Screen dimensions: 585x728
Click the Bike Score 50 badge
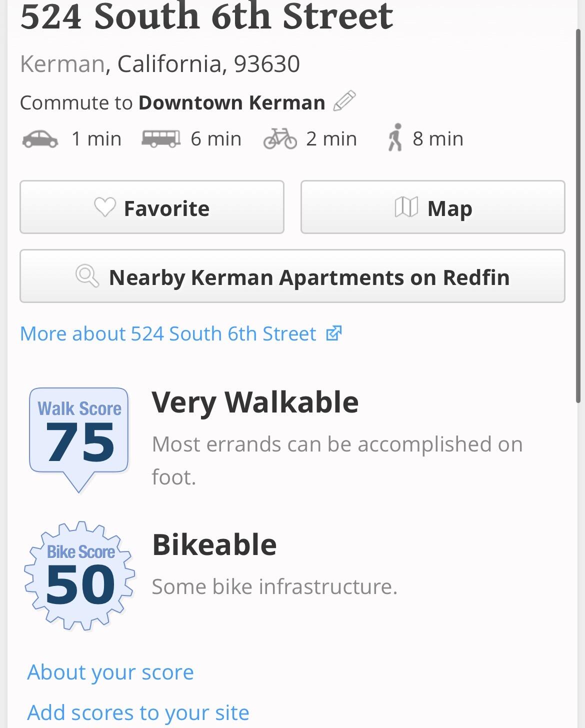[80, 576]
